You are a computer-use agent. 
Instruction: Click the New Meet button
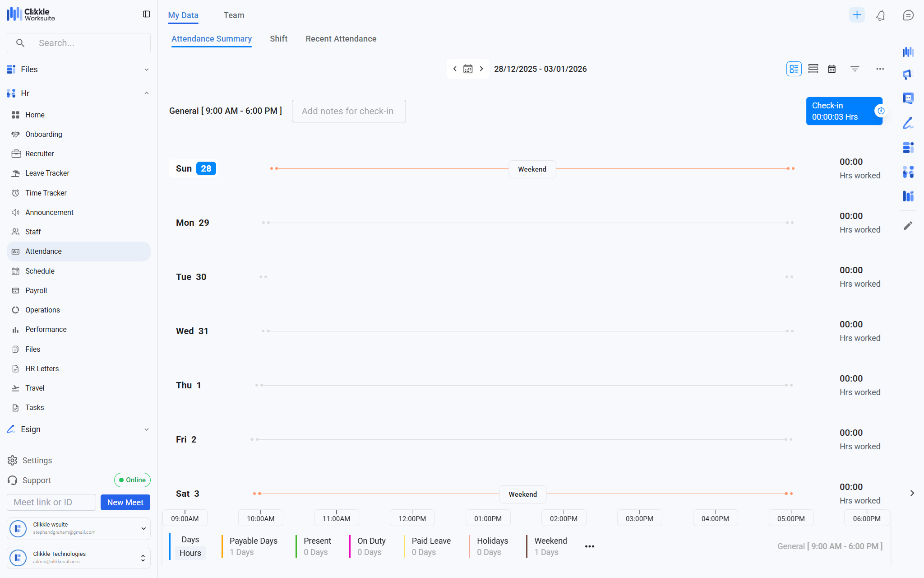(125, 503)
